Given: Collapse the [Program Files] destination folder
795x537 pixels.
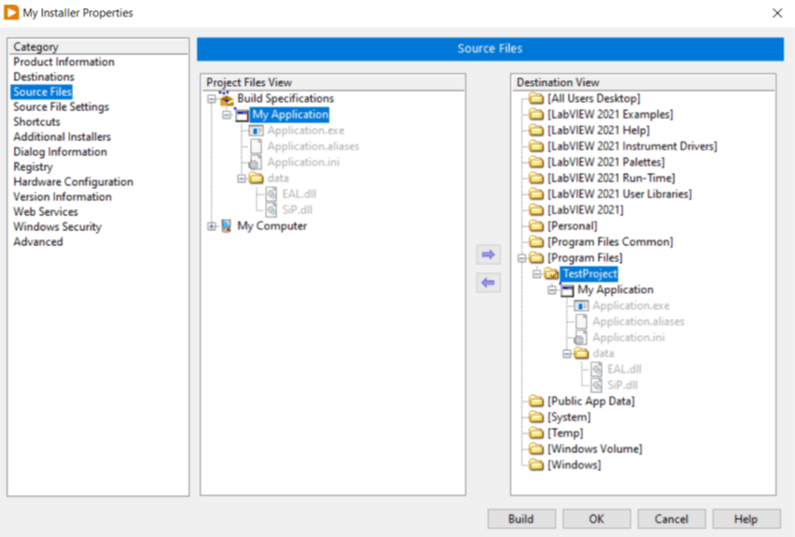Looking at the screenshot, I should pyautogui.click(x=520, y=258).
